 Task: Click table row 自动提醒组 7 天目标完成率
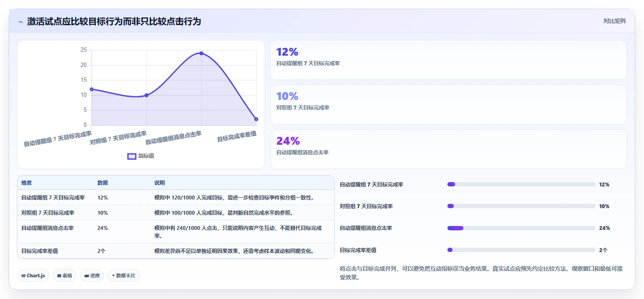pos(176,197)
